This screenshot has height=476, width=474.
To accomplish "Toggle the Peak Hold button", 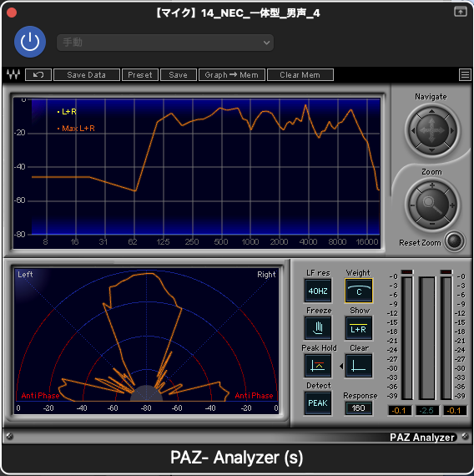I will click(x=318, y=366).
